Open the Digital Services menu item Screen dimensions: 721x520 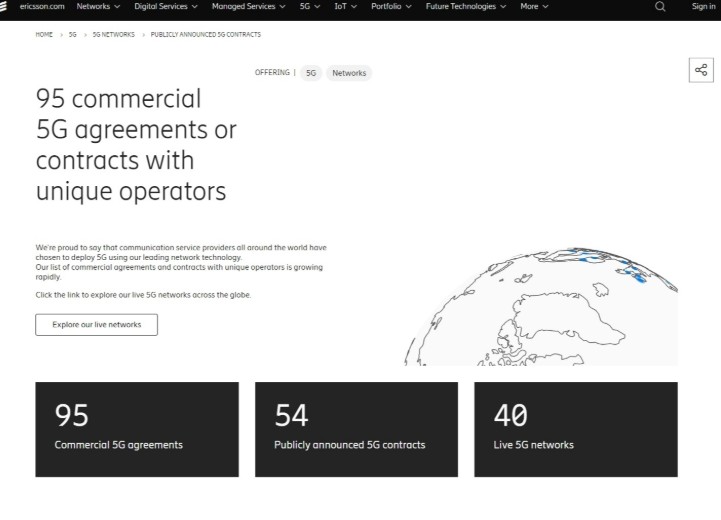pyautogui.click(x=160, y=6)
